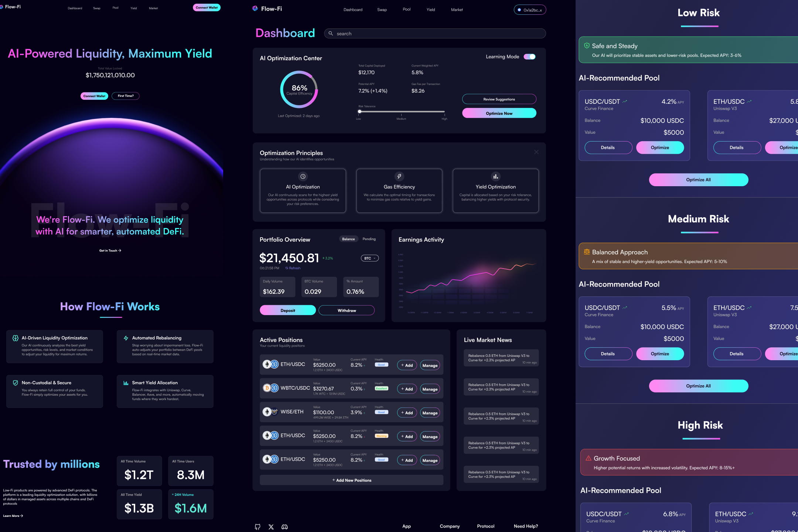Screen dimensions: 798x532
Task: Open the Discord icon in footer
Action: [284, 527]
